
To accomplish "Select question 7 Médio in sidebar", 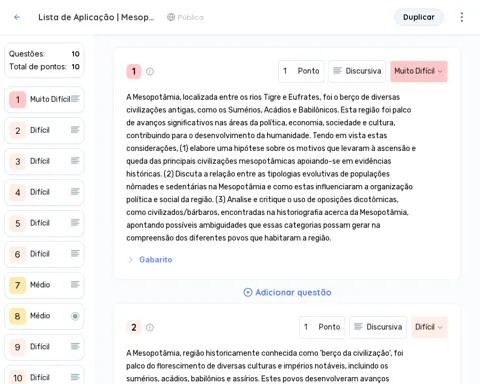I will point(44,285).
